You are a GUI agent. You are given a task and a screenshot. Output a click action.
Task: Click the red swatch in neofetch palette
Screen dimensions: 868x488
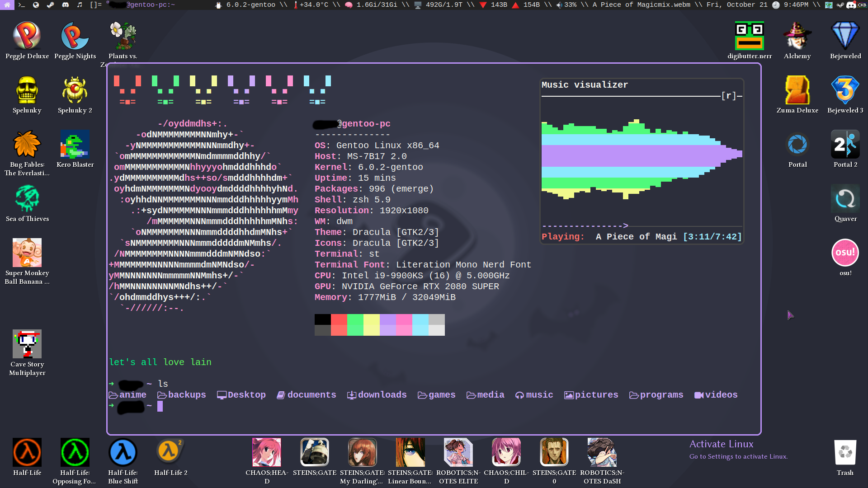click(339, 319)
